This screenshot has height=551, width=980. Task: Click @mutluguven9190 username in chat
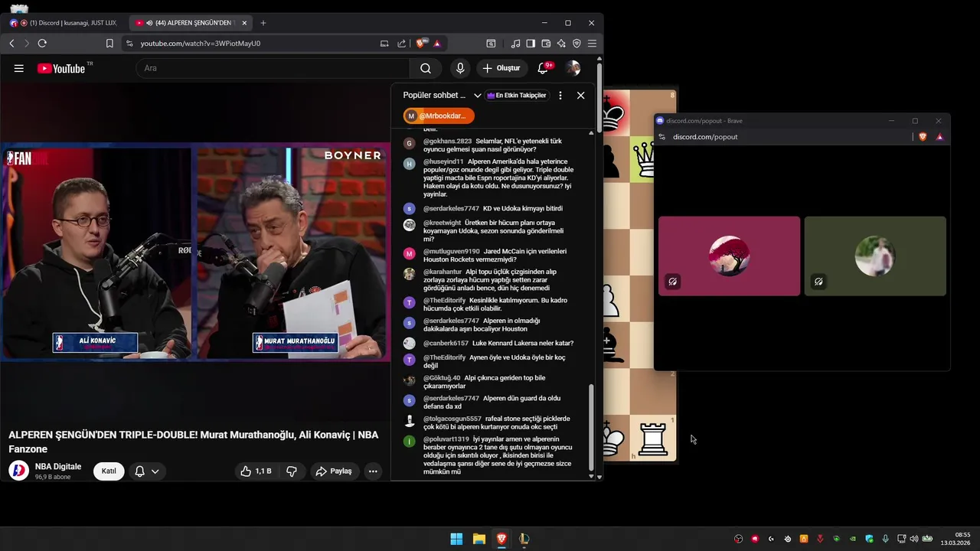[452, 251]
